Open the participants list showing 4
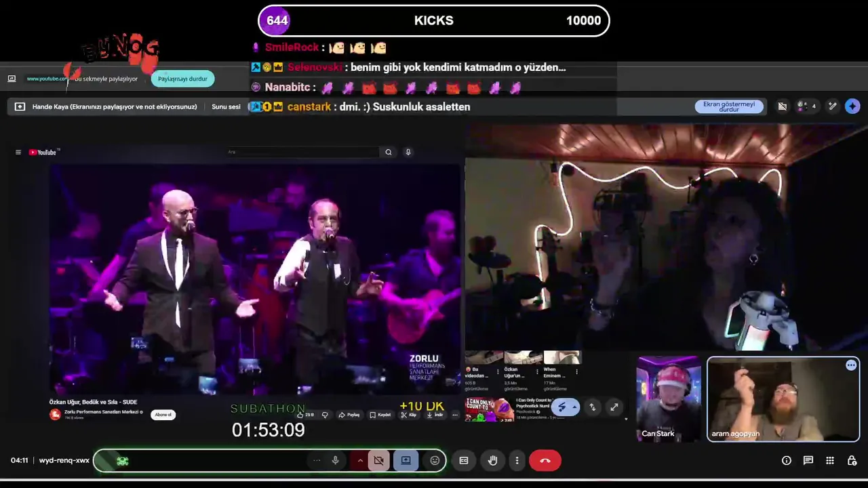The image size is (868, 488). pyautogui.click(x=807, y=106)
